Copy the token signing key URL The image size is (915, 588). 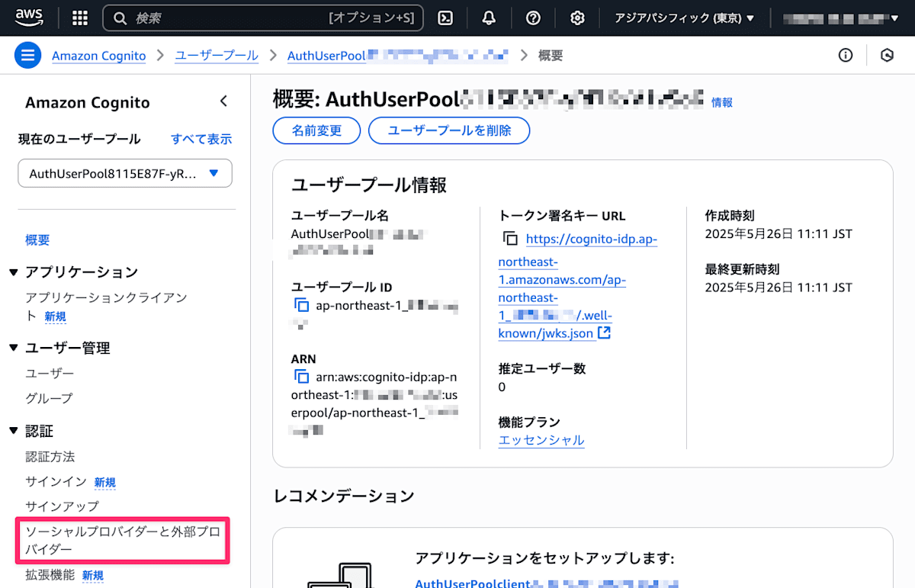click(x=509, y=239)
